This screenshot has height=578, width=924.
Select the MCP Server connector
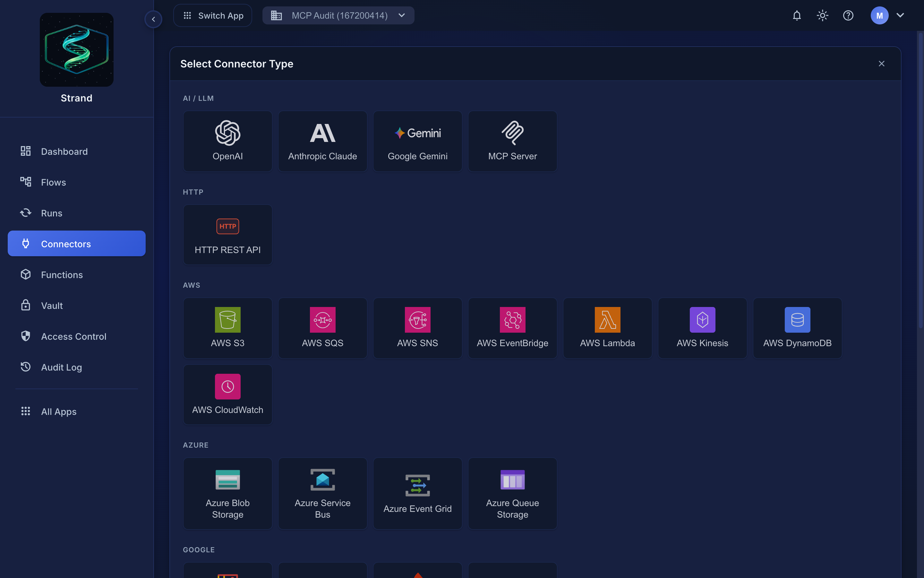(x=512, y=141)
